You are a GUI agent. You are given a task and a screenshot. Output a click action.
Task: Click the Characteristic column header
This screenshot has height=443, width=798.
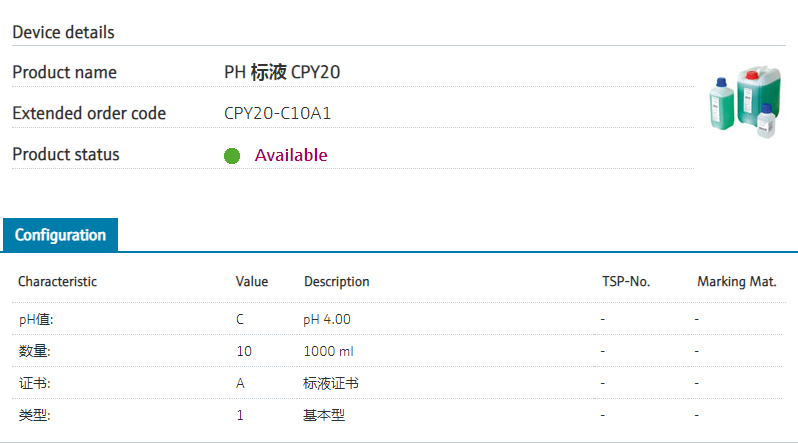click(57, 282)
